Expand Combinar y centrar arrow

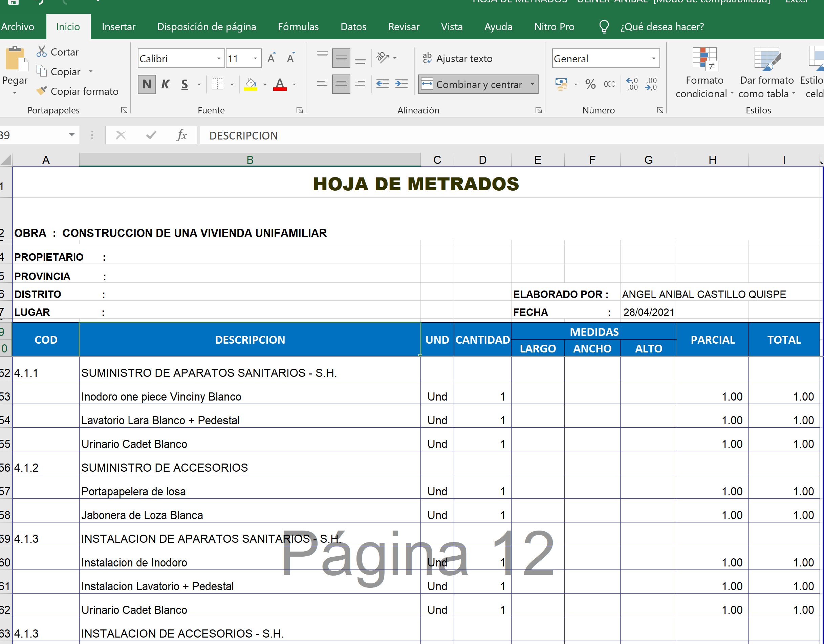(533, 84)
